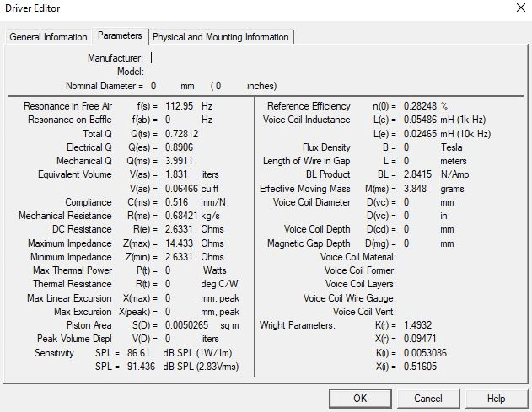Click R(ms) value 0.68421
This screenshot has width=532, height=412.
pyautogui.click(x=181, y=216)
